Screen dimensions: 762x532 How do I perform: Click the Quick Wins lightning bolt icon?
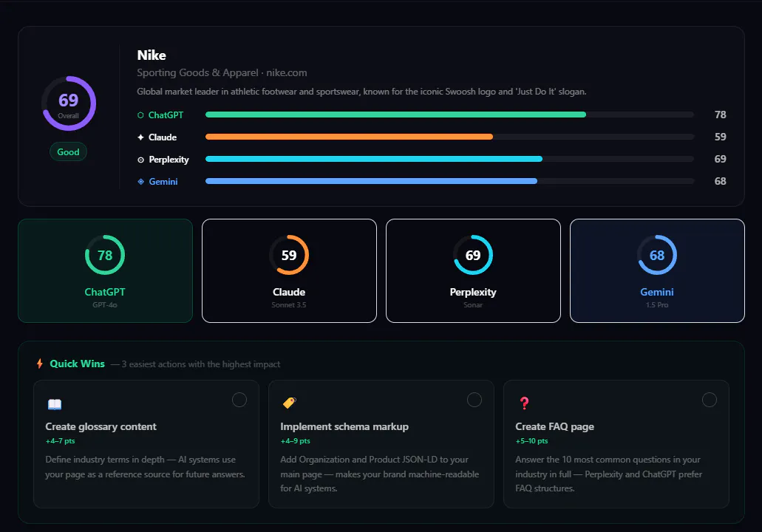pos(40,364)
